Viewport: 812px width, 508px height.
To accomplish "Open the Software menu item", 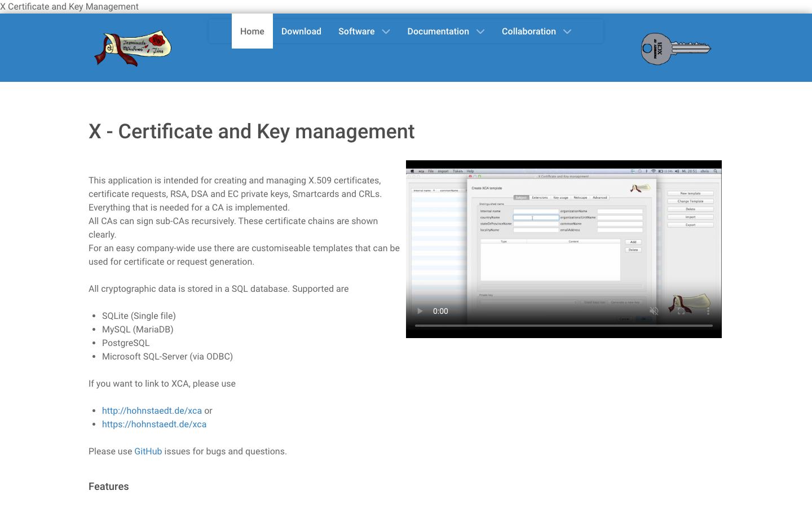I will tap(356, 31).
